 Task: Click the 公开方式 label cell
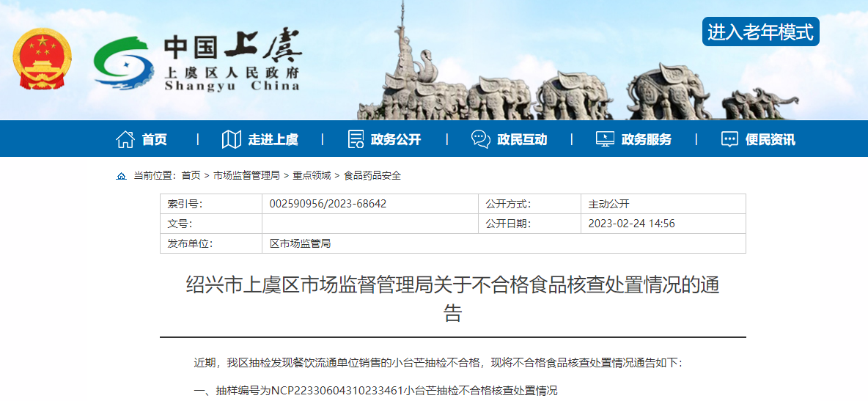[x=529, y=204]
